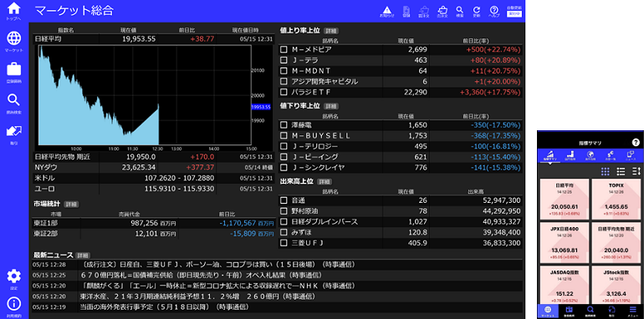
Task: Open the ヘルプ question mark icon in header
Action: pos(494,11)
